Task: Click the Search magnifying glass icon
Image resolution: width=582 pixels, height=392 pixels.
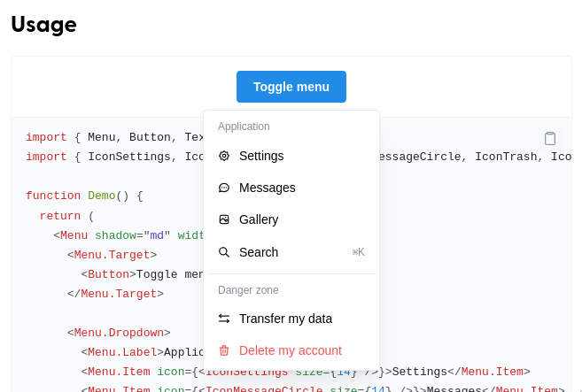Action: click(x=224, y=252)
